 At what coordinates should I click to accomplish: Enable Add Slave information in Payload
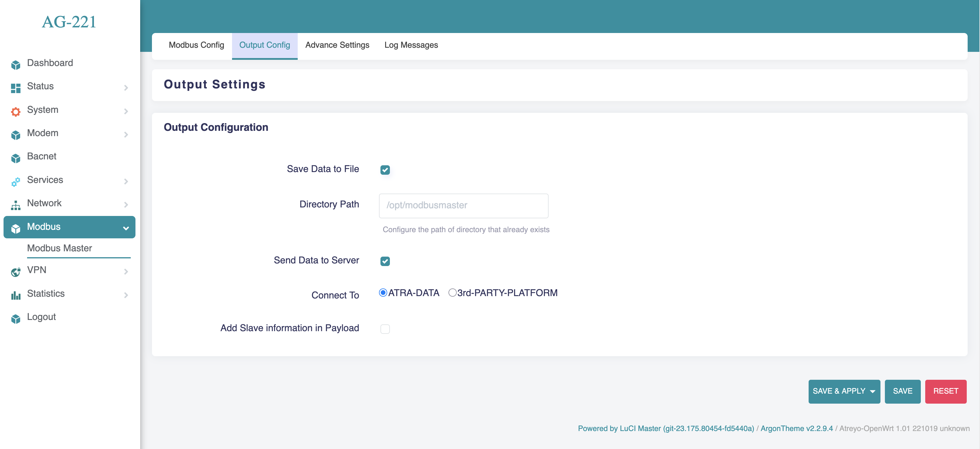point(385,329)
